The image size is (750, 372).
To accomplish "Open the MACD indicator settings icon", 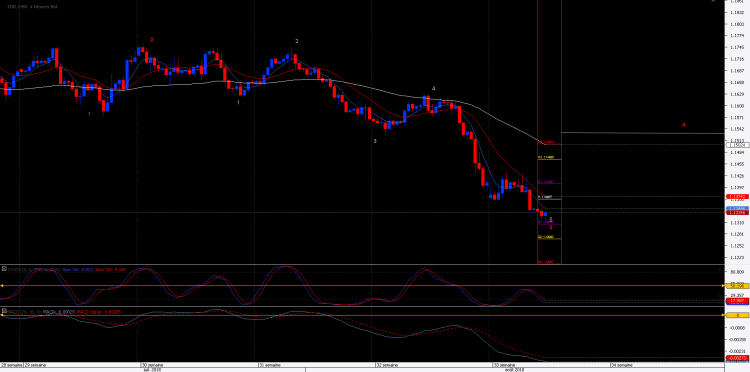I will [x=4, y=311].
